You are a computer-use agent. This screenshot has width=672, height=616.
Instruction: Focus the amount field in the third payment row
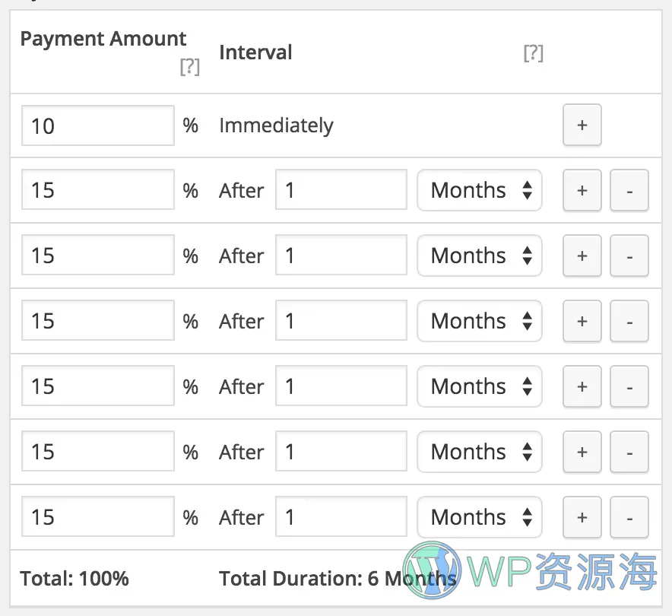coord(98,255)
